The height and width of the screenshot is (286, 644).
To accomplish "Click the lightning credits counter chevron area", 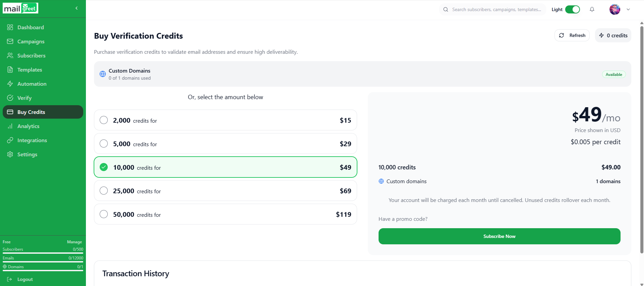I will point(613,35).
